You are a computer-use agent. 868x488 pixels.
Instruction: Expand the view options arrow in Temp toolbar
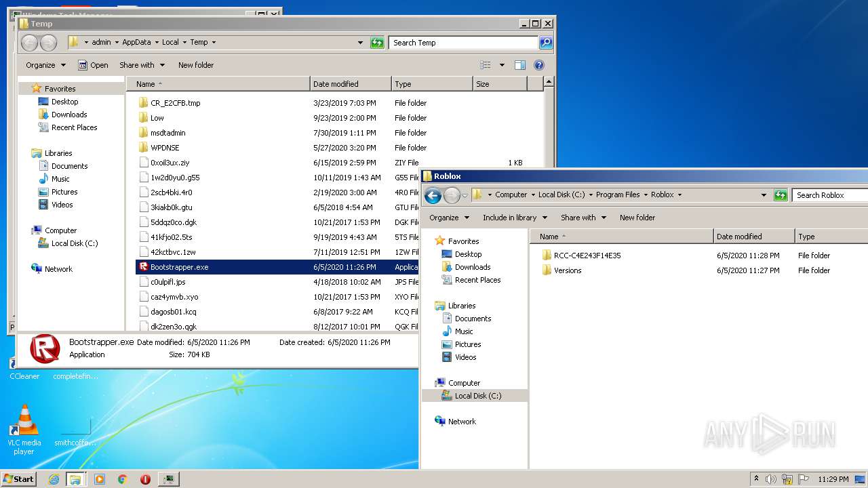point(502,65)
